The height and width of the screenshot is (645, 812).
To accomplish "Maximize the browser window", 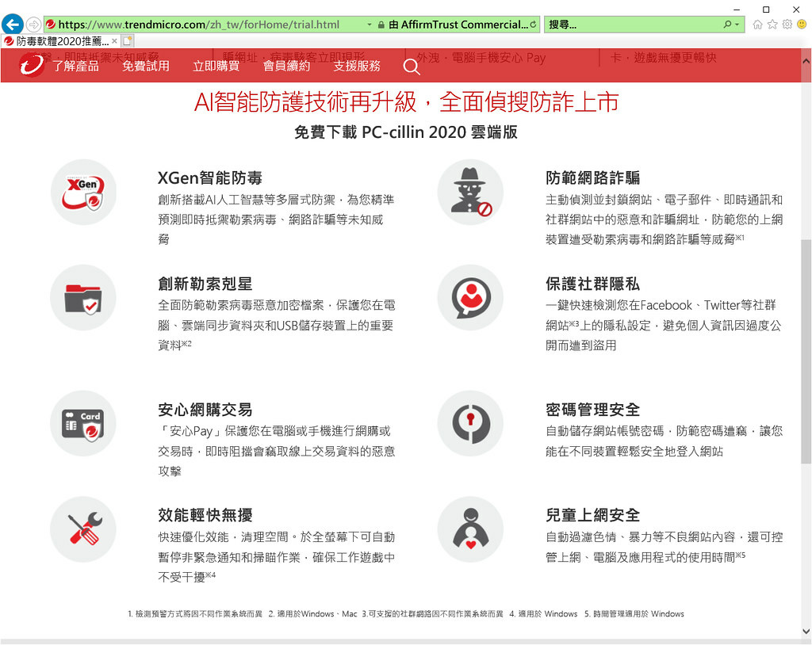I will tap(767, 10).
